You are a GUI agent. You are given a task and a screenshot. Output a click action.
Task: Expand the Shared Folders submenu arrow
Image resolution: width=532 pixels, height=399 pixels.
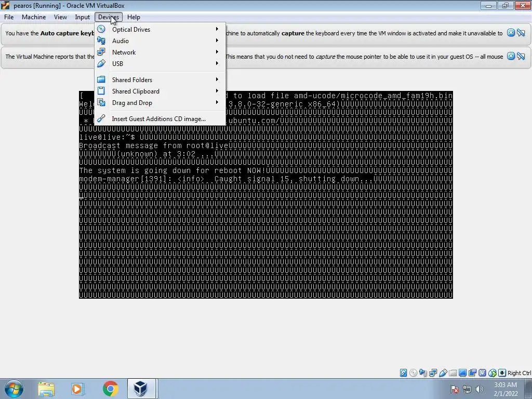click(x=217, y=79)
